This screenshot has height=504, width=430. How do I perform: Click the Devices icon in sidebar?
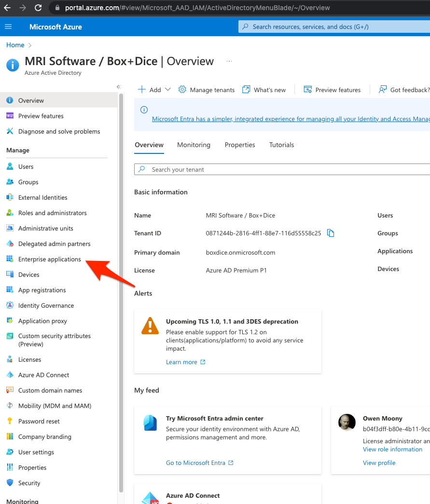click(x=10, y=274)
